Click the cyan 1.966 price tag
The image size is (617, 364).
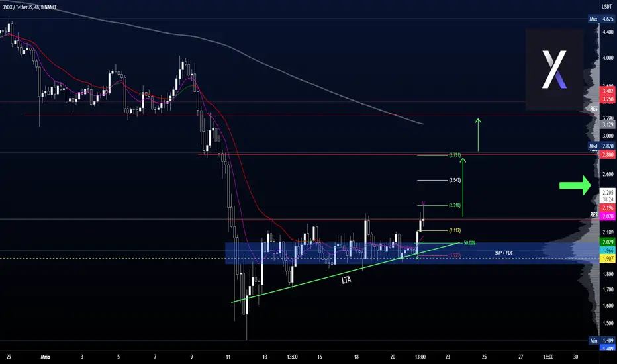coord(608,250)
